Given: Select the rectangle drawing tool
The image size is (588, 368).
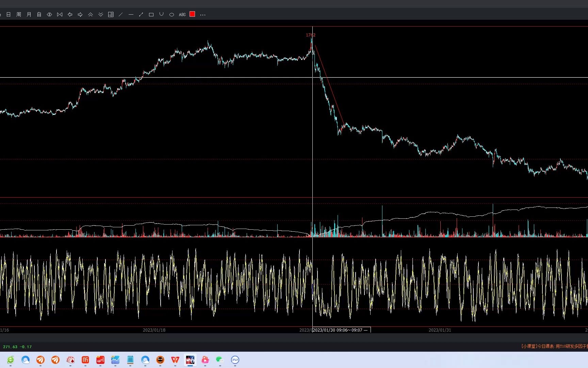Looking at the screenshot, I should 151,15.
